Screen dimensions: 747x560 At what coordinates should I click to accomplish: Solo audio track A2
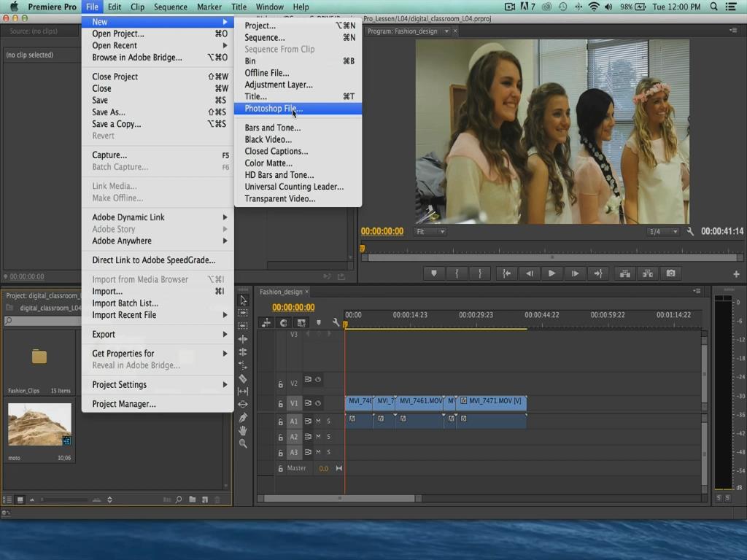point(328,437)
